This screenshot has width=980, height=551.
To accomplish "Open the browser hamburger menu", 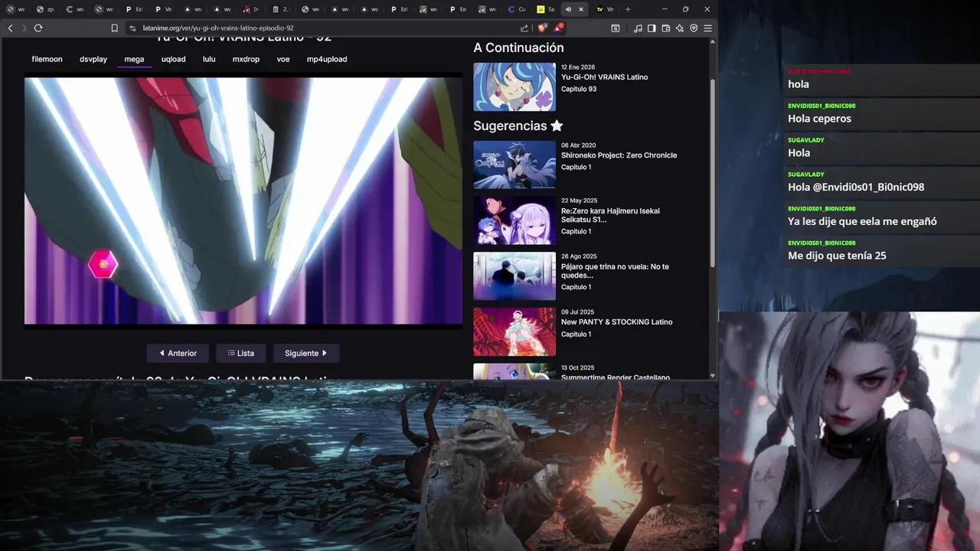I will tap(707, 28).
